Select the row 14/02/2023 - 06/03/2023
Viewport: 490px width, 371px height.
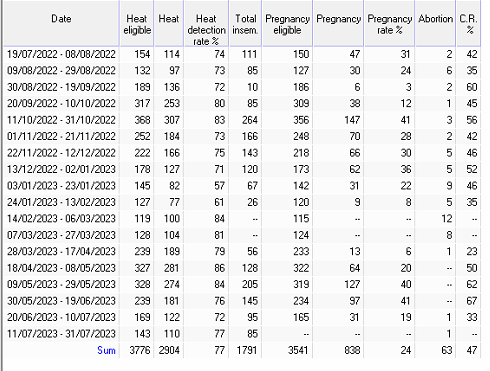click(x=242, y=219)
